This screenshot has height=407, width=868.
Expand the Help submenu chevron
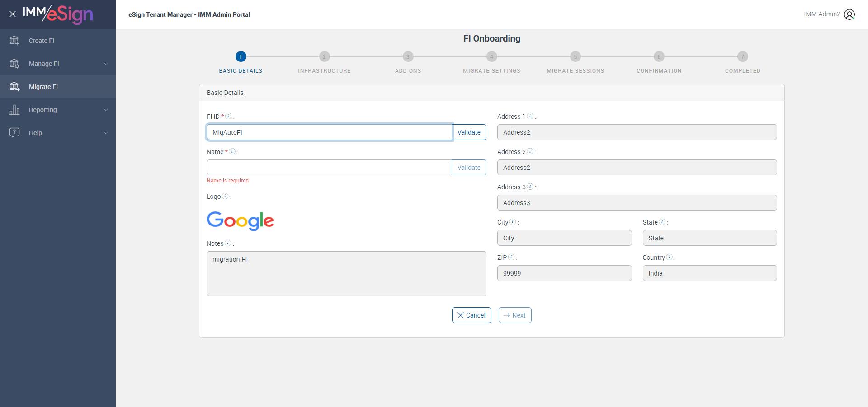tap(106, 133)
